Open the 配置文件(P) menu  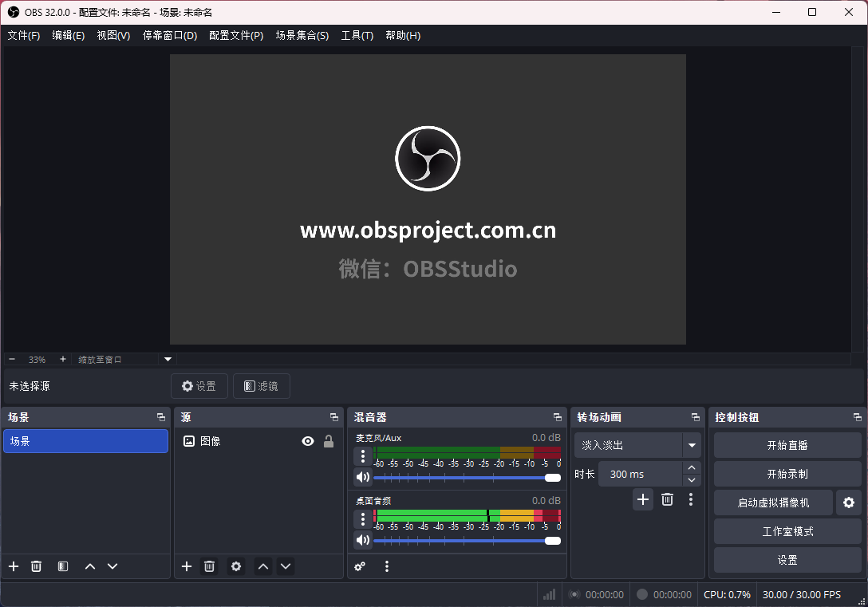pos(236,35)
